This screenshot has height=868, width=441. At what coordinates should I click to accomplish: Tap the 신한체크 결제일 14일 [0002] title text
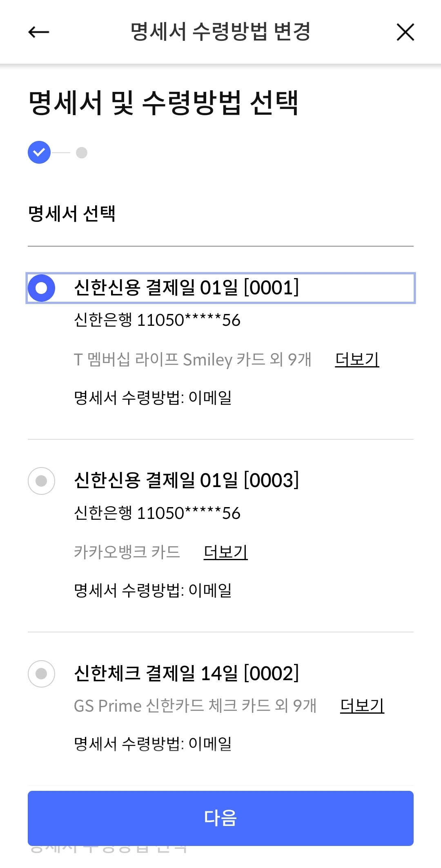[x=186, y=673]
